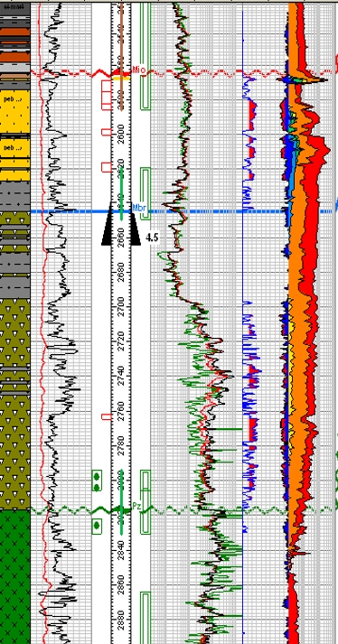The image size is (338, 644).
Task: Select the blue Mbr formation marker label
Action: (138, 208)
